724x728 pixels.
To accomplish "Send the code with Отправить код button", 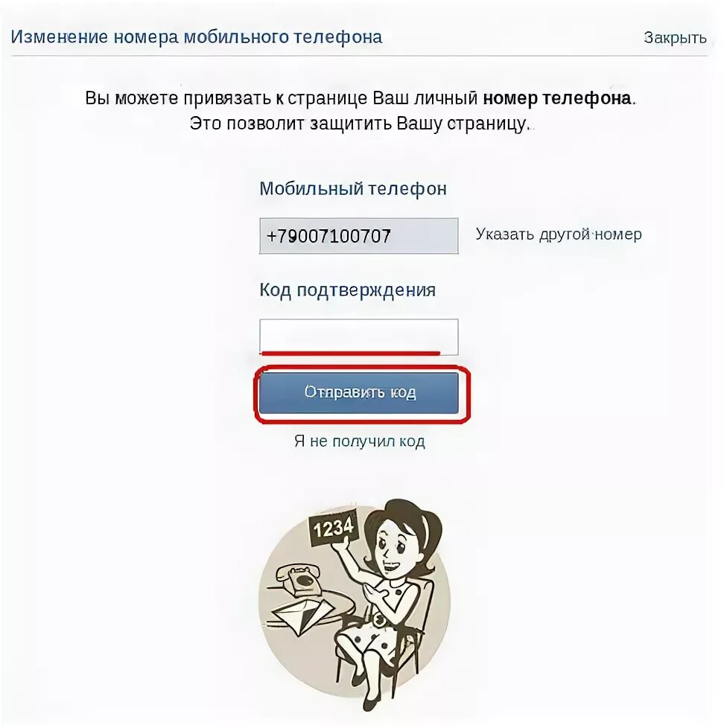I will click(359, 392).
